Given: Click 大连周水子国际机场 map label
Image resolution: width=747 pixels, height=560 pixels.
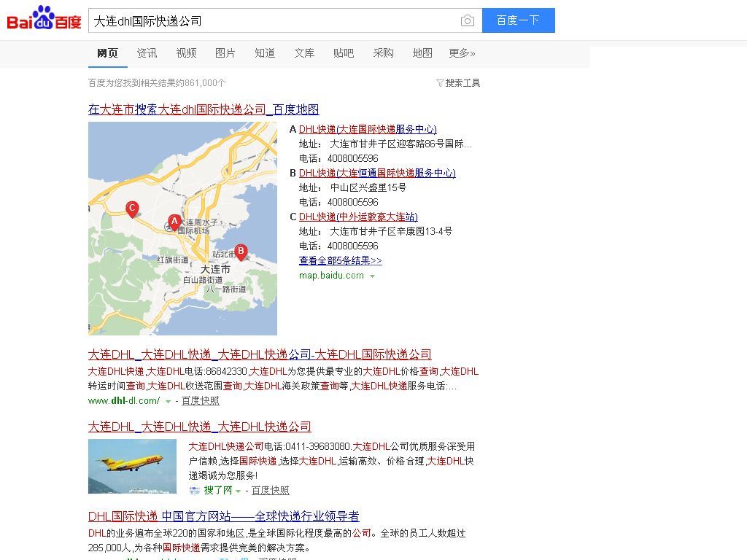Looking at the screenshot, I should (197, 226).
